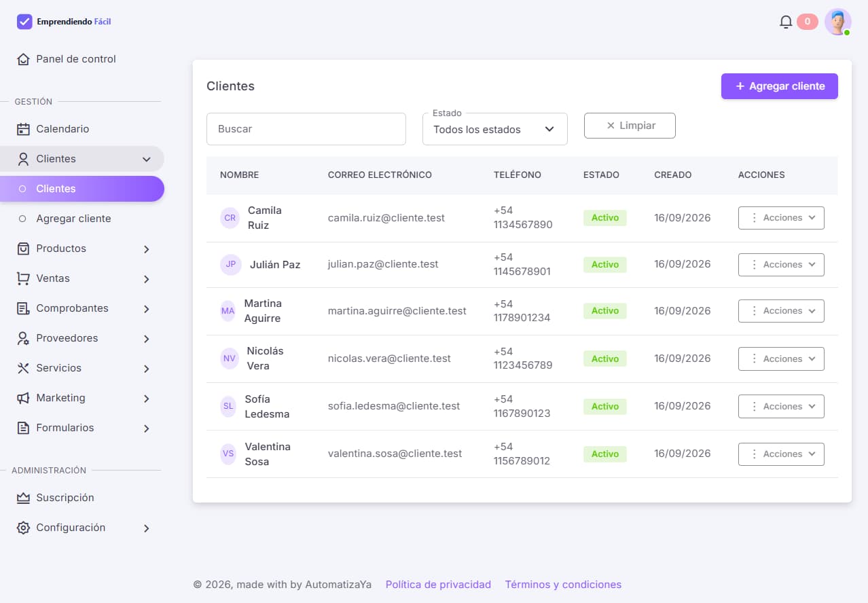The width and height of the screenshot is (868, 603).
Task: Expand the Comprobantes submenu arrow
Action: point(146,309)
